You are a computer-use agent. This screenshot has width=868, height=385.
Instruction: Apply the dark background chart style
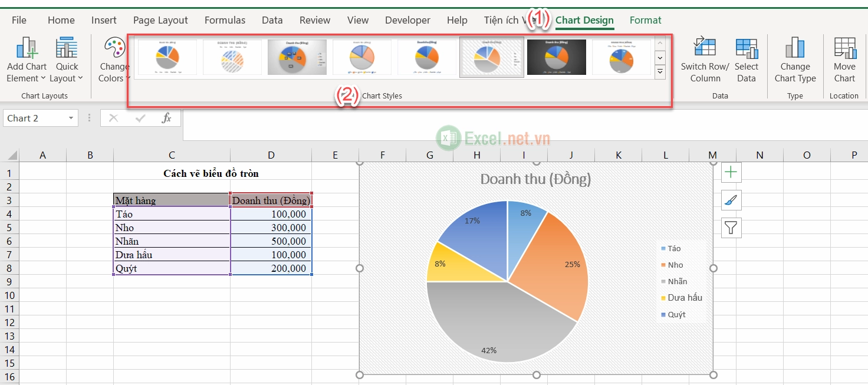pos(557,57)
